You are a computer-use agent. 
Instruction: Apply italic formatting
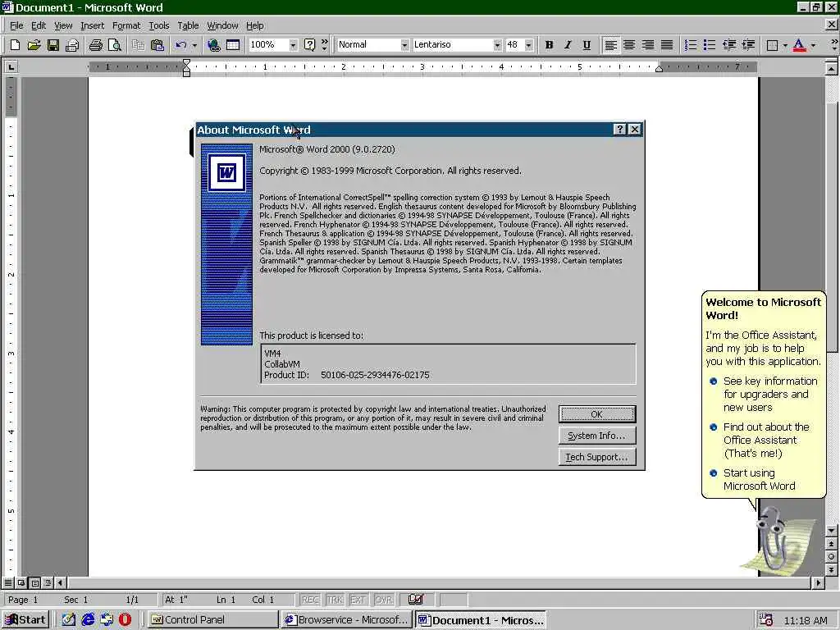click(568, 45)
